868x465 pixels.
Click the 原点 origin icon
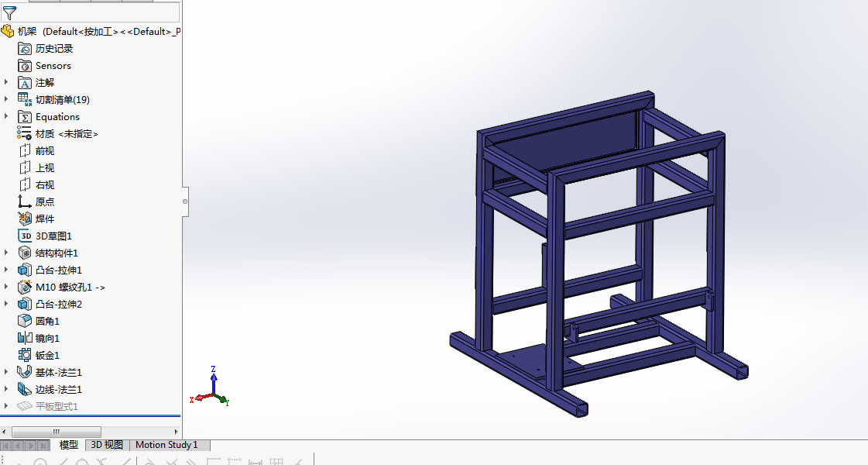pos(24,201)
